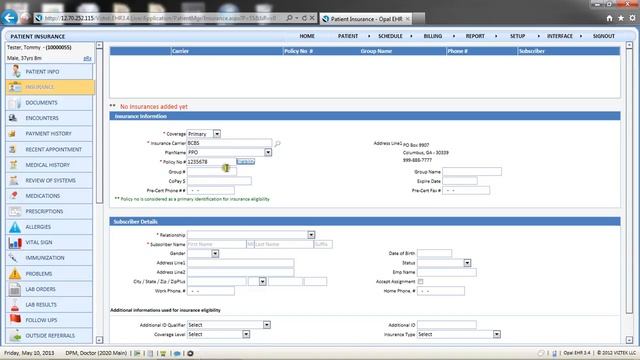Open the Immunization syringe icon

coord(13,258)
